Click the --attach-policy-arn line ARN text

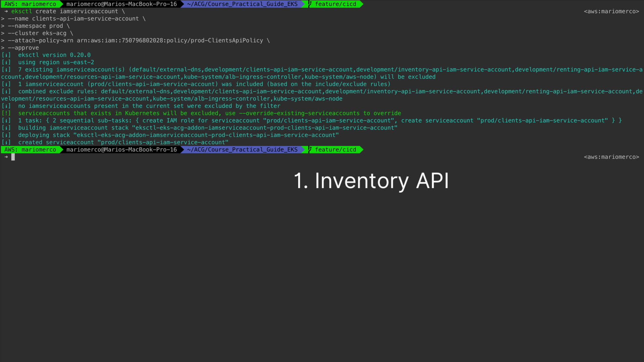(x=170, y=41)
